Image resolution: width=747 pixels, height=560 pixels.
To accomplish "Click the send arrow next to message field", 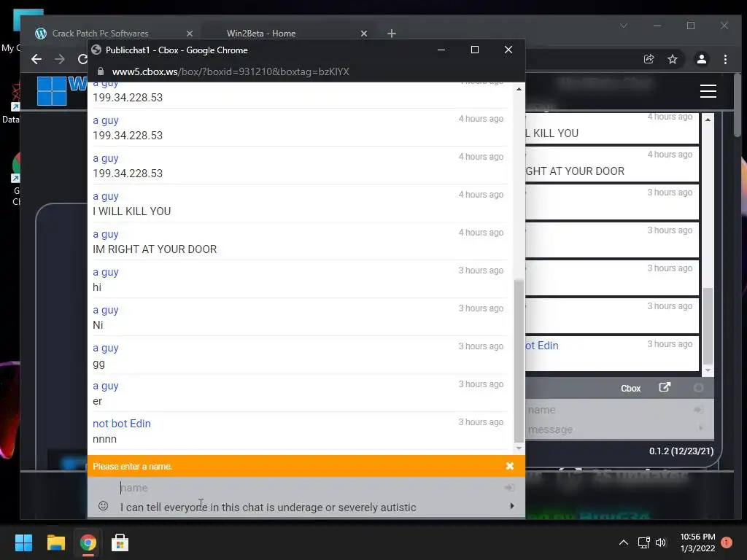I will pos(512,506).
